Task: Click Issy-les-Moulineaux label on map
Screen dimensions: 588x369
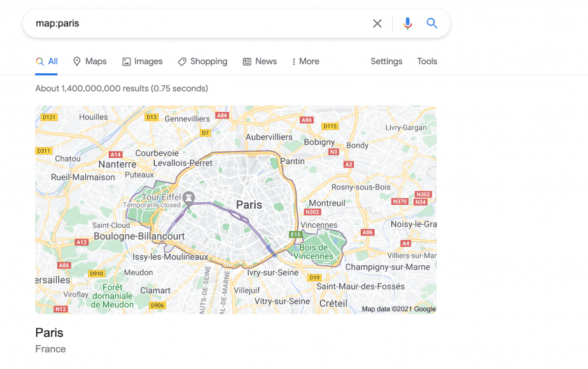Action: [171, 257]
